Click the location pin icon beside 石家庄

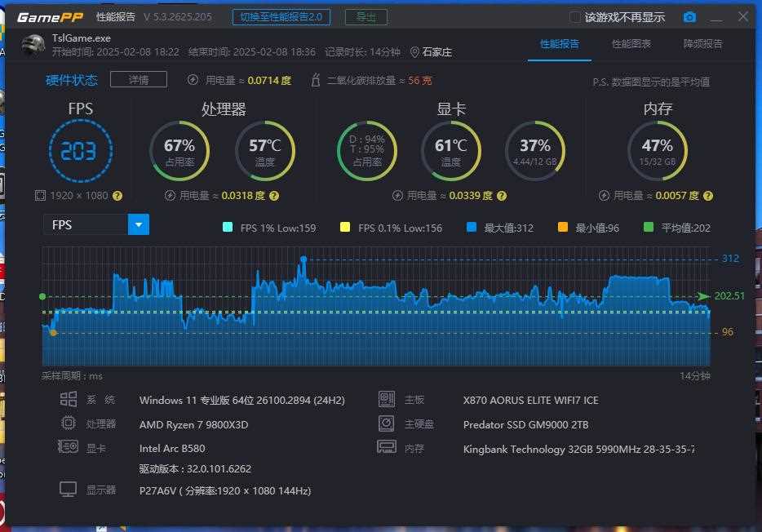click(414, 52)
